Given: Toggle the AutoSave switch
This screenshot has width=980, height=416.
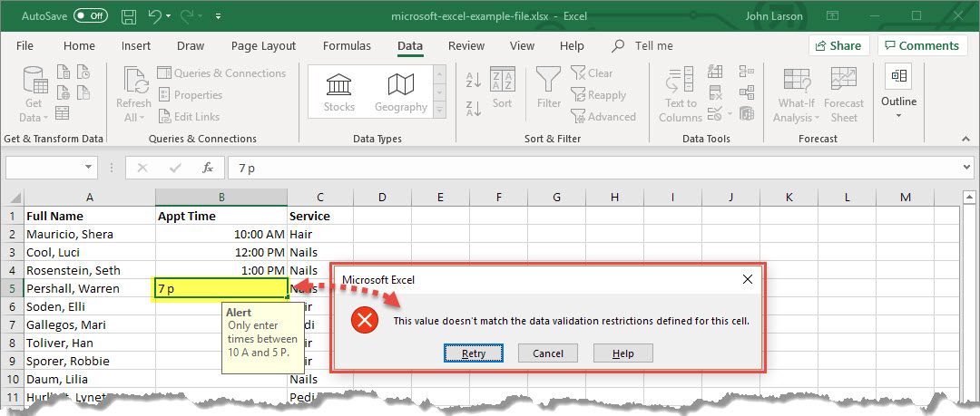Looking at the screenshot, I should coord(90,16).
